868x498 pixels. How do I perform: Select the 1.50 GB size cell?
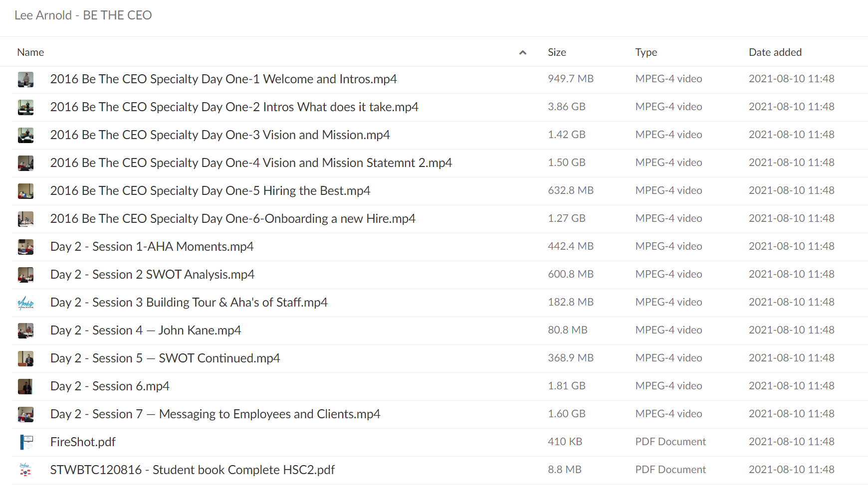[x=567, y=163]
